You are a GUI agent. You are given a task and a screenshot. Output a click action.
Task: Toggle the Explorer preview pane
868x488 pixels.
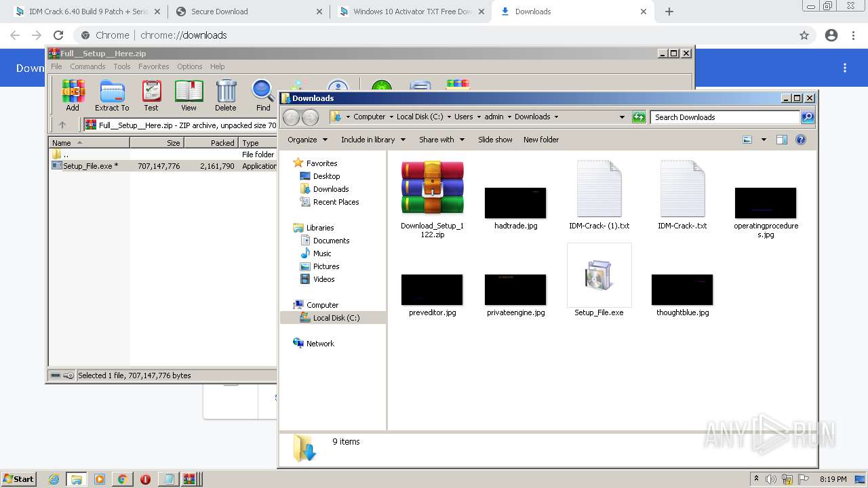tap(782, 140)
